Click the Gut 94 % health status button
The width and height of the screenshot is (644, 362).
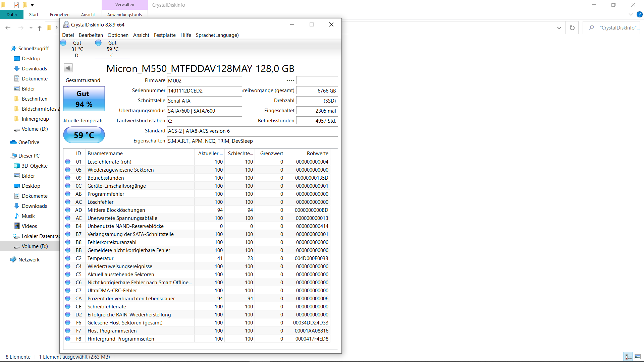[x=84, y=99]
